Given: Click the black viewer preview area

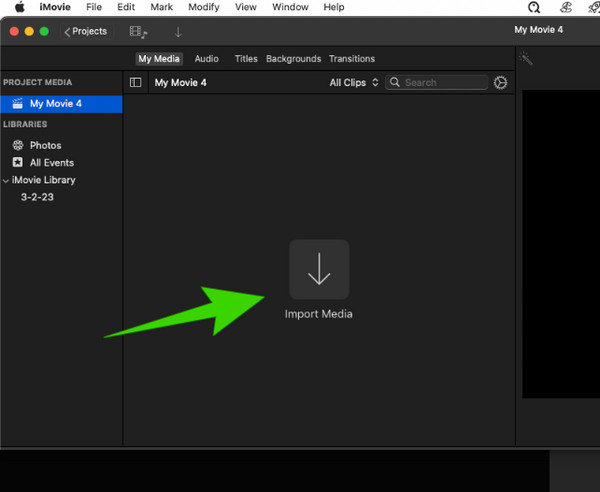Looking at the screenshot, I should (561, 244).
